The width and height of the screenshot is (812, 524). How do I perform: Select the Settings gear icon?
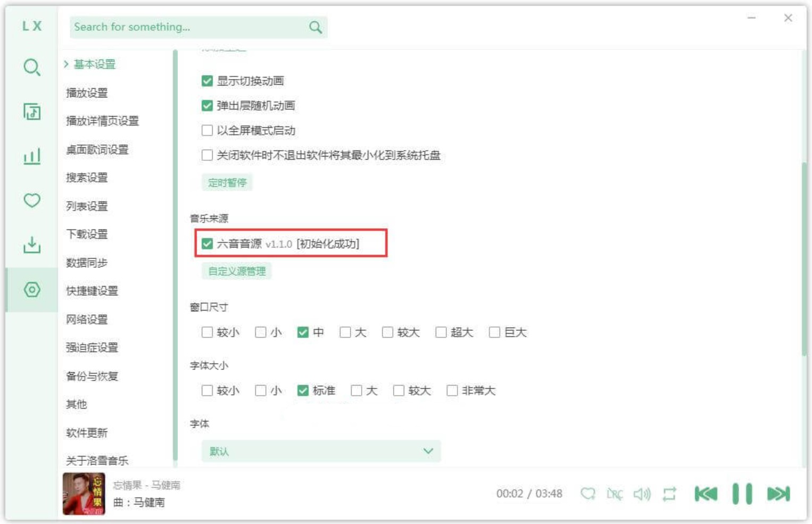pos(31,289)
